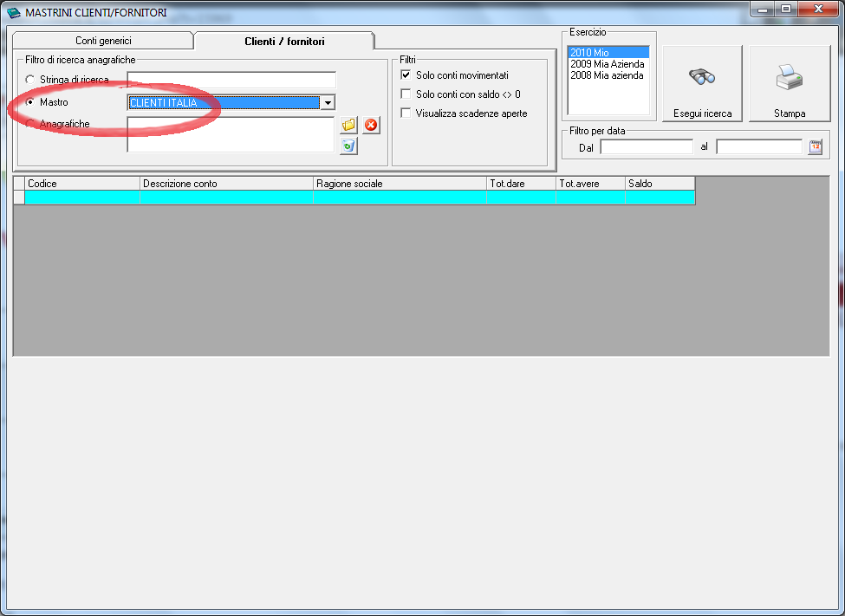Screen dimensions: 845x616
Task: Uncheck Solo conti movimentati
Action: click(x=406, y=75)
